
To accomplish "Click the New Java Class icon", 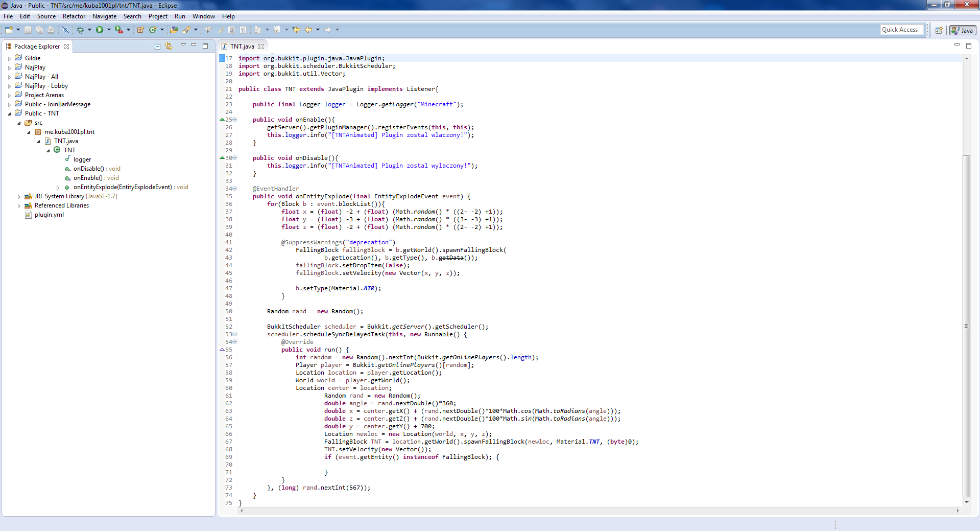I will (152, 30).
